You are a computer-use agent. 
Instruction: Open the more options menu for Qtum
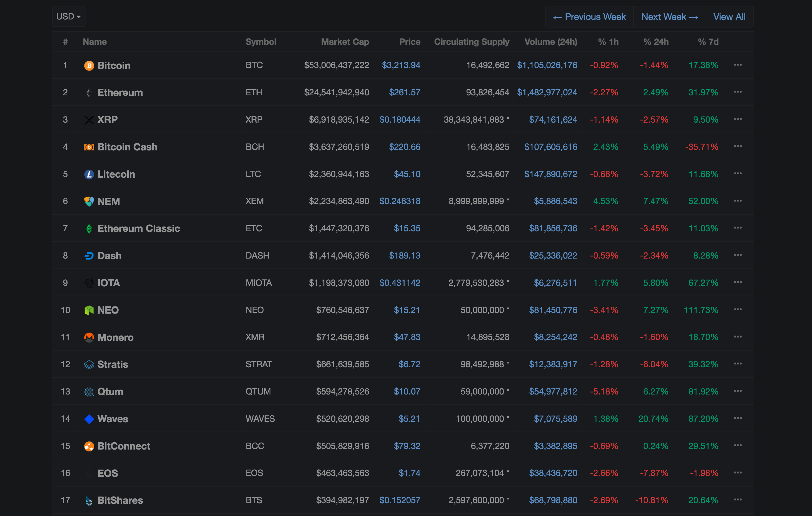tap(738, 391)
